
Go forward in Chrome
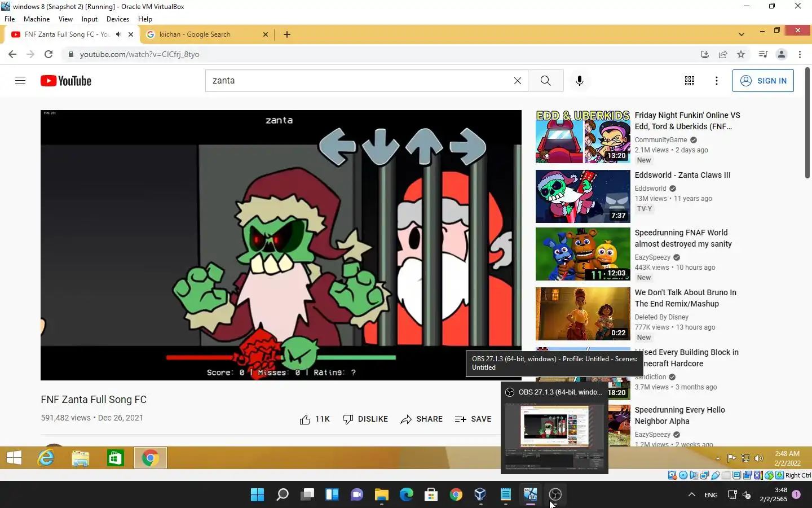(30, 54)
